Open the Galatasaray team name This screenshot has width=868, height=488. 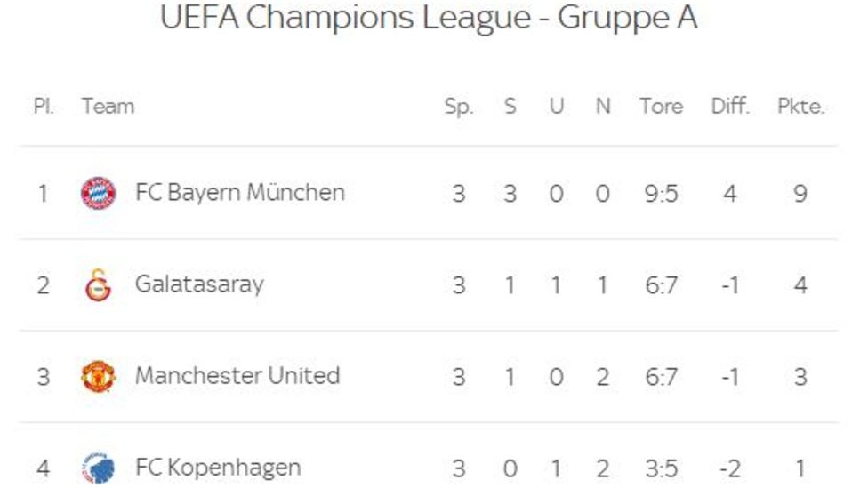tap(199, 284)
